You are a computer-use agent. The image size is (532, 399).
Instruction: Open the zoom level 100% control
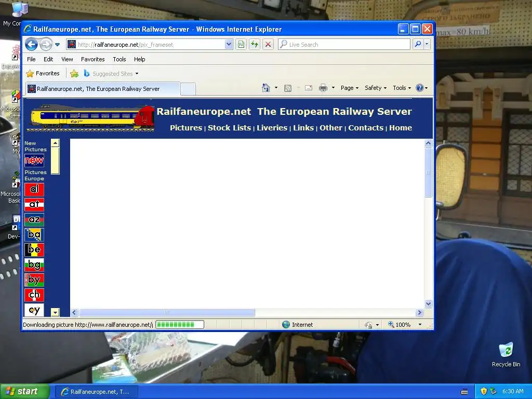405,325
